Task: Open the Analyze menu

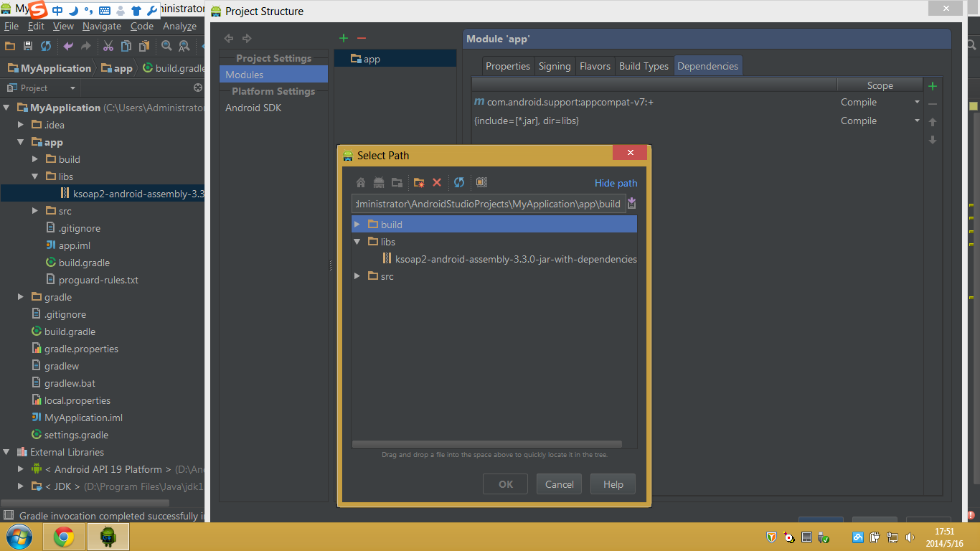Action: click(x=179, y=26)
